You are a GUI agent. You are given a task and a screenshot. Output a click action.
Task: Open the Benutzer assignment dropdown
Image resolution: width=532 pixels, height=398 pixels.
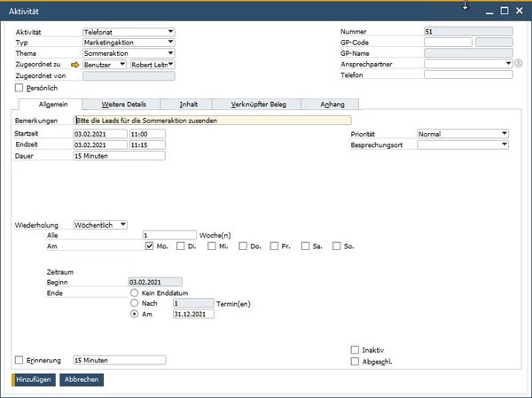(105, 65)
